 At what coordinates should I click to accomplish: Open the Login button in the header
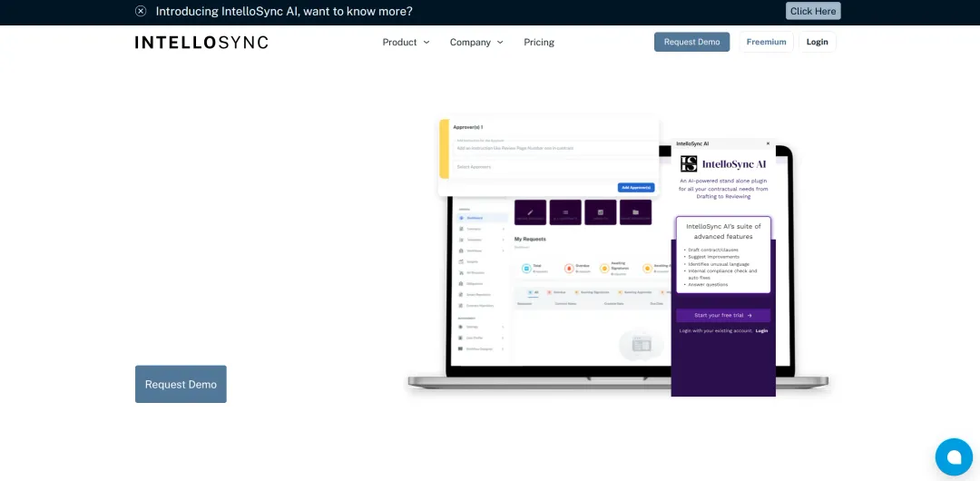tap(817, 42)
